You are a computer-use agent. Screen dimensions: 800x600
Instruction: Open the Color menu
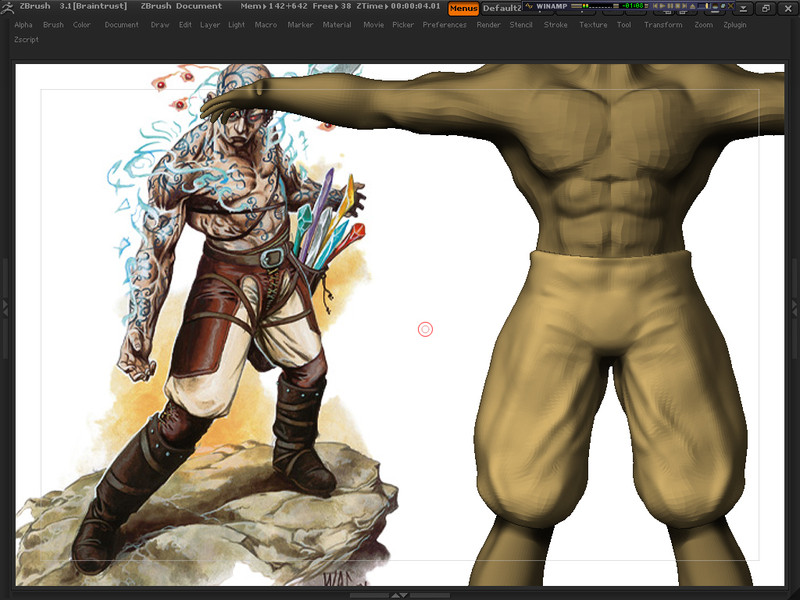pos(81,24)
